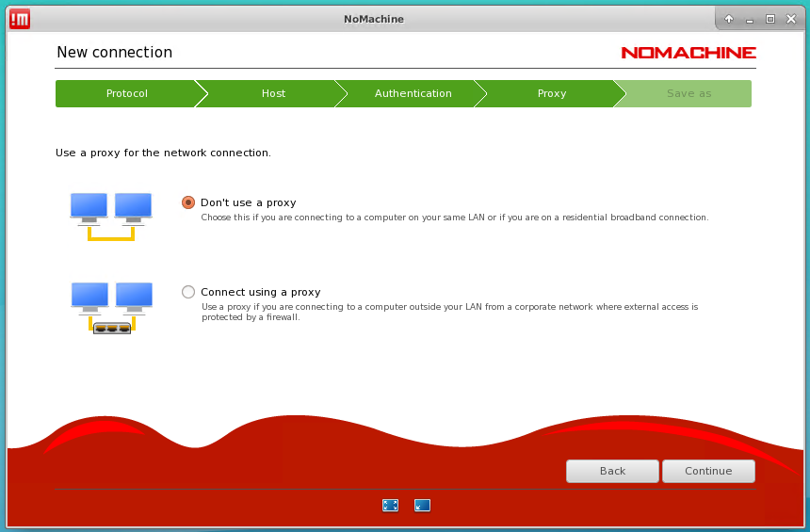Close the NoMachine window

pyautogui.click(x=791, y=19)
